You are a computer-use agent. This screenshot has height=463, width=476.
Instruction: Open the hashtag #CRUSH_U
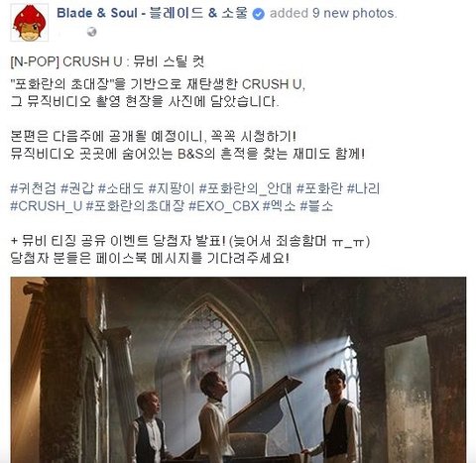pyautogui.click(x=46, y=206)
